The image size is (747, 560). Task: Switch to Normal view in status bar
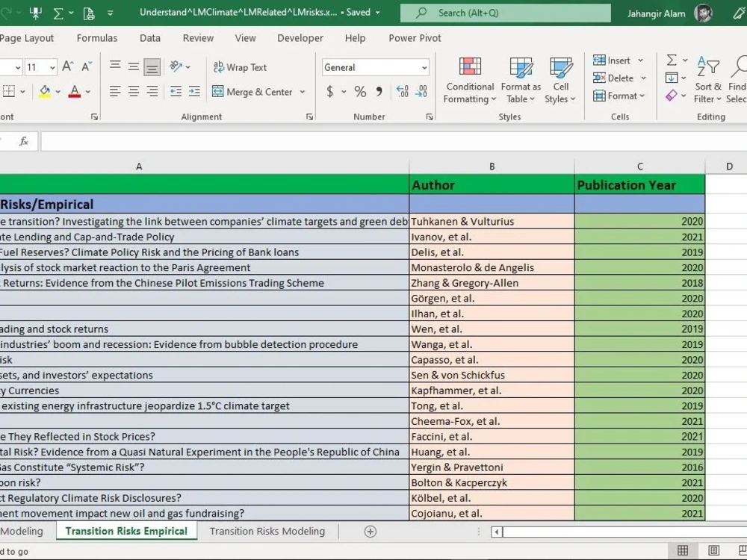[682, 550]
